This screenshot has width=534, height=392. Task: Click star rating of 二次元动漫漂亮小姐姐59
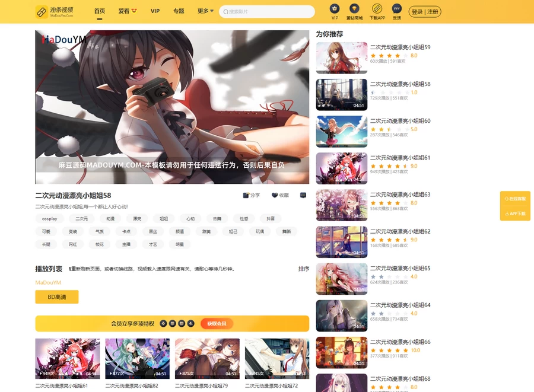[390, 56]
